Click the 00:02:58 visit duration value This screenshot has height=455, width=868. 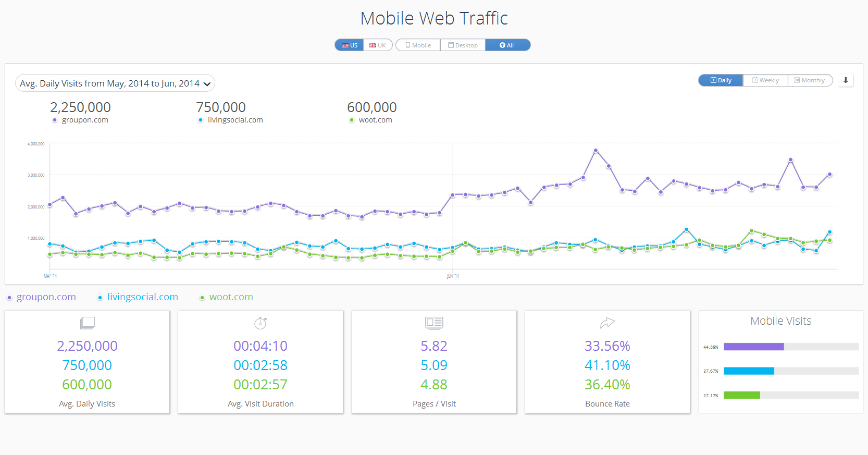pos(261,365)
